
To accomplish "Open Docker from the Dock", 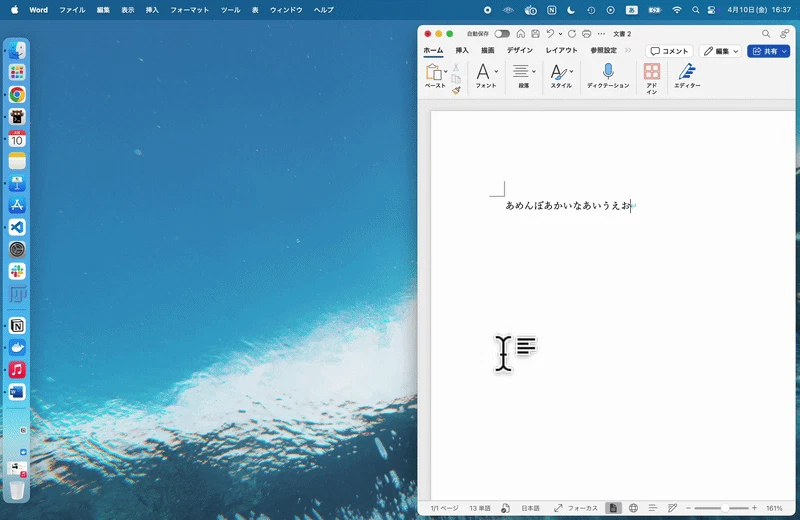I will pos(17,348).
